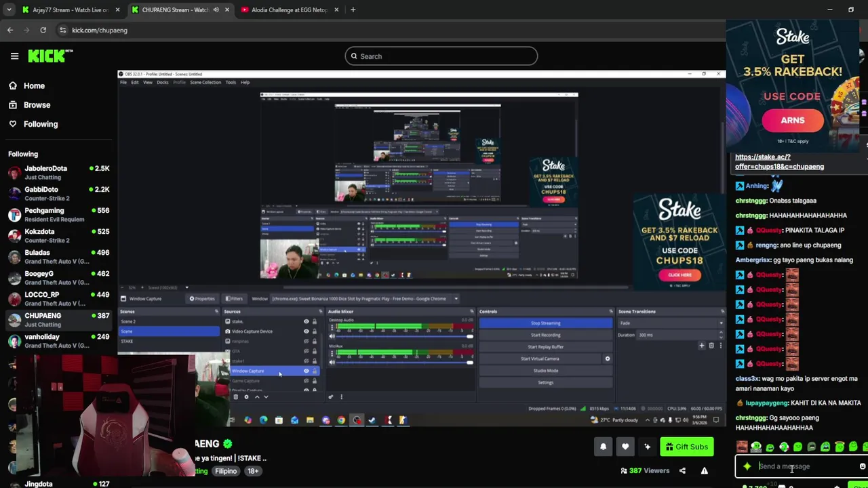Click the notification bell below the stream
Viewport: 868px width, 488px height.
pos(603,447)
